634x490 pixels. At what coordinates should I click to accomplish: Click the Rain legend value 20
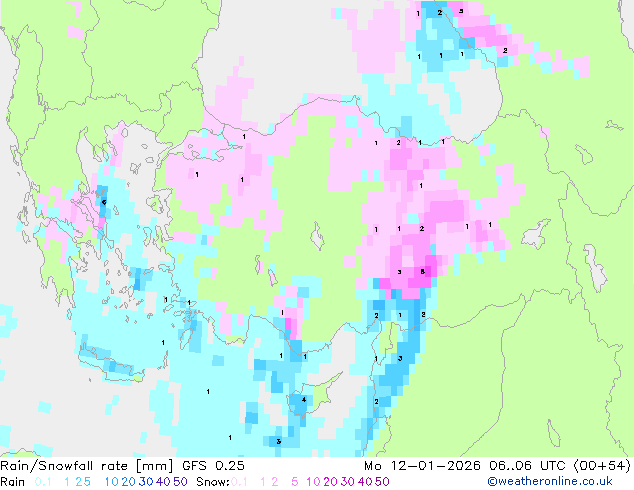click(129, 482)
